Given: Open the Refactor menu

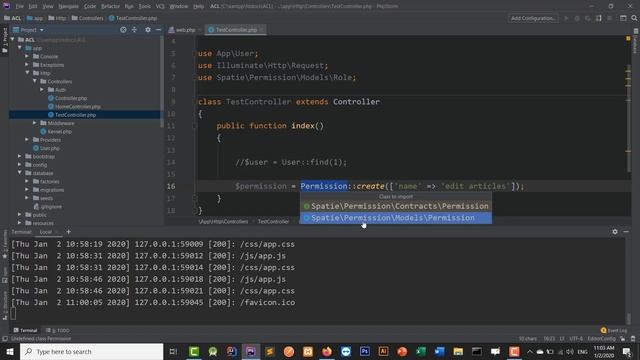Looking at the screenshot, I should [x=110, y=6].
